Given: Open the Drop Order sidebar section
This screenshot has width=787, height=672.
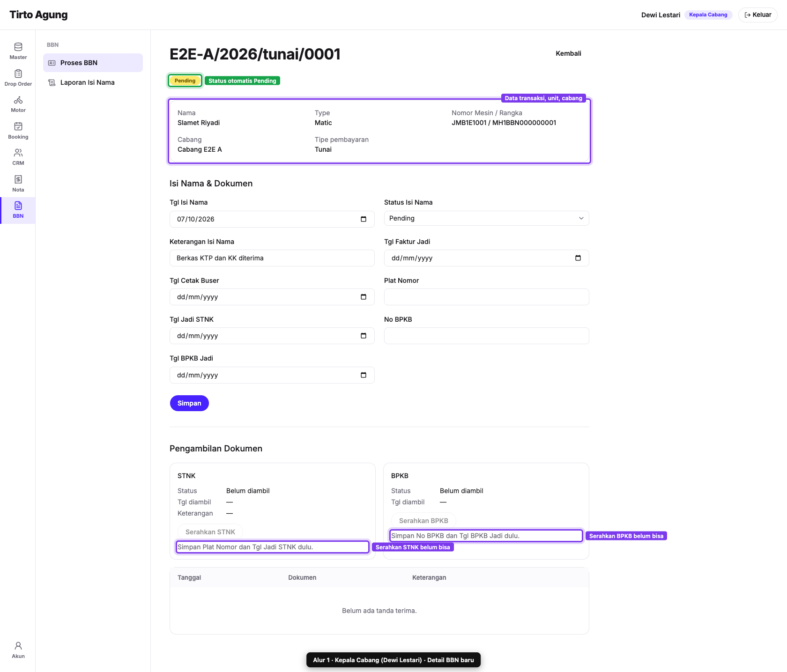Looking at the screenshot, I should [18, 78].
